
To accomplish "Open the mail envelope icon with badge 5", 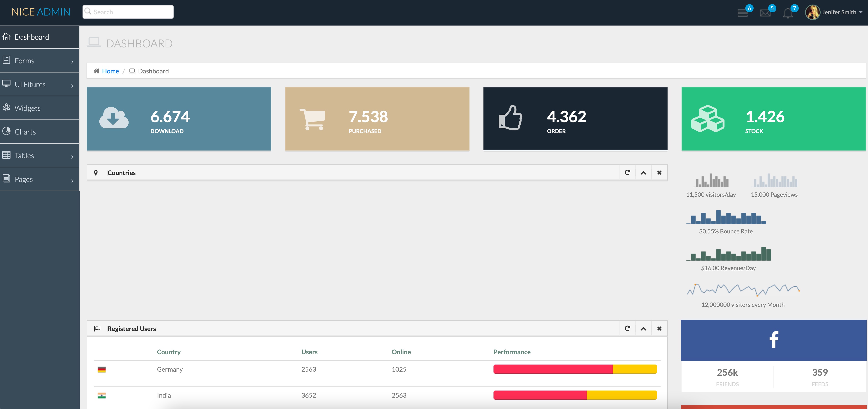I will 765,13.
